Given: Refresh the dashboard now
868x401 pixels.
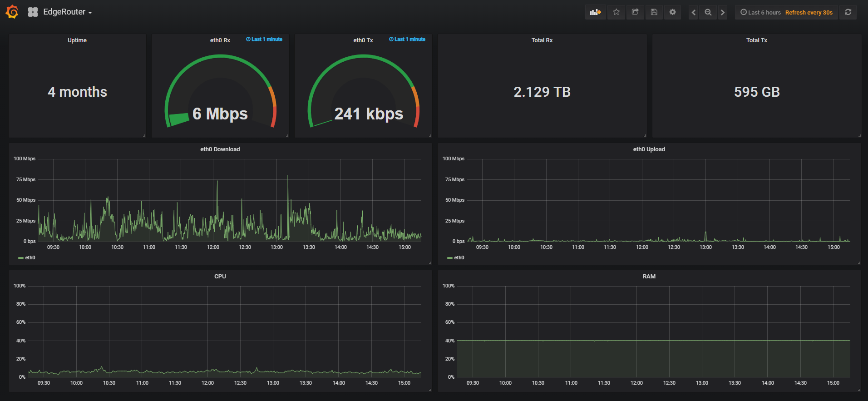Looking at the screenshot, I should (x=848, y=12).
